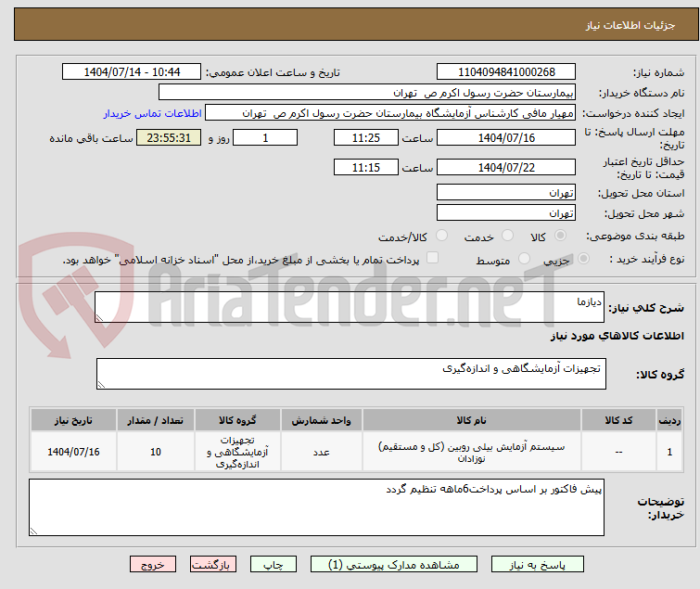Click the remaining time 23:55:31 field

169,137
